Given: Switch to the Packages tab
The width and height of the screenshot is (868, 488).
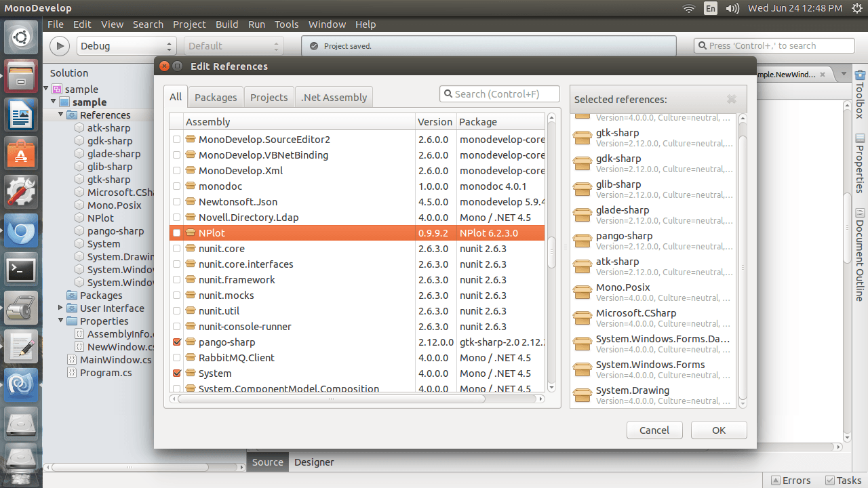Looking at the screenshot, I should [216, 98].
